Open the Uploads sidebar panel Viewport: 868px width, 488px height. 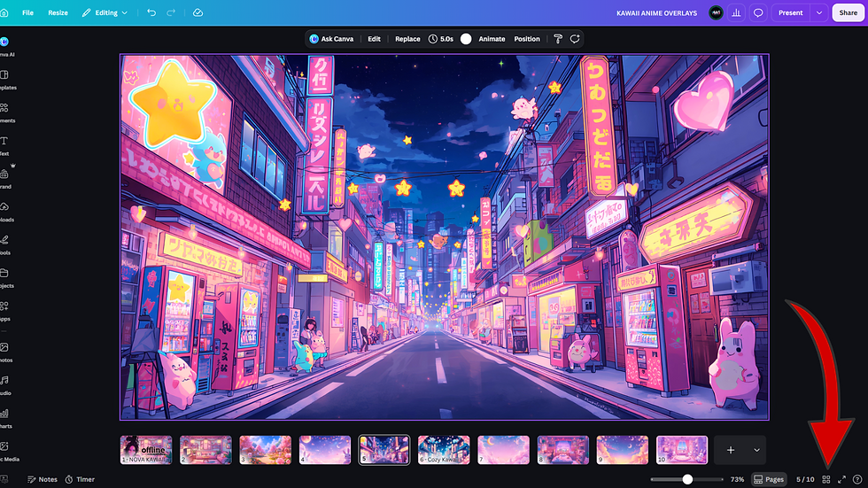tap(5, 212)
